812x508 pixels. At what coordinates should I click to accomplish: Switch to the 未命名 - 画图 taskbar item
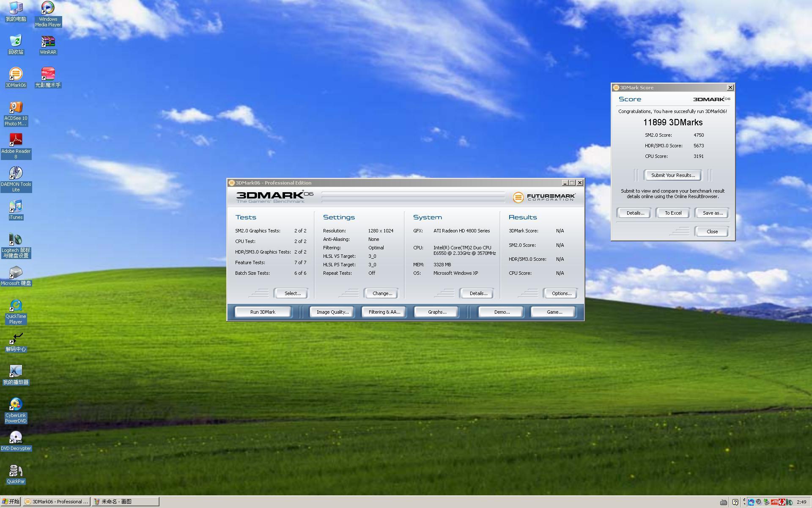tap(125, 502)
